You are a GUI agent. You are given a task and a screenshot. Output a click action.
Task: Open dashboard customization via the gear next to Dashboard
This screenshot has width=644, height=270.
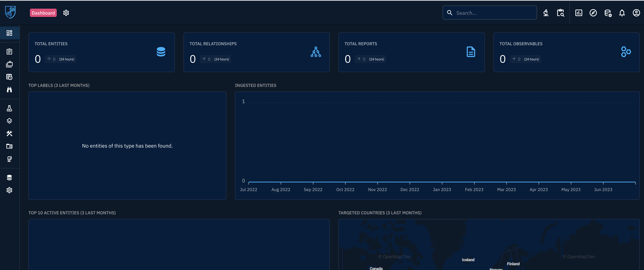coord(66,13)
